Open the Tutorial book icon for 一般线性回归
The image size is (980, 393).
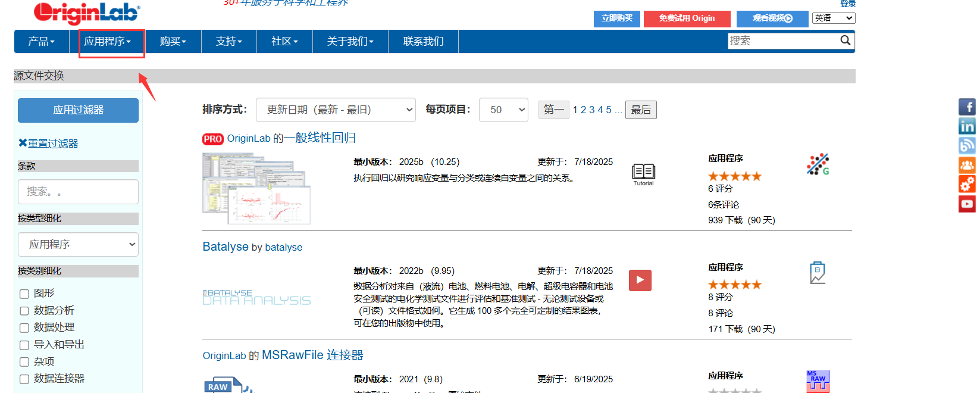[643, 174]
